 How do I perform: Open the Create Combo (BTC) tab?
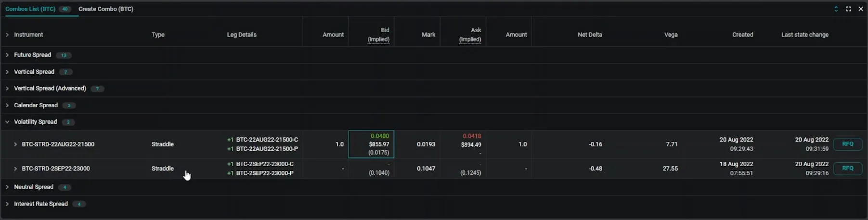106,9
